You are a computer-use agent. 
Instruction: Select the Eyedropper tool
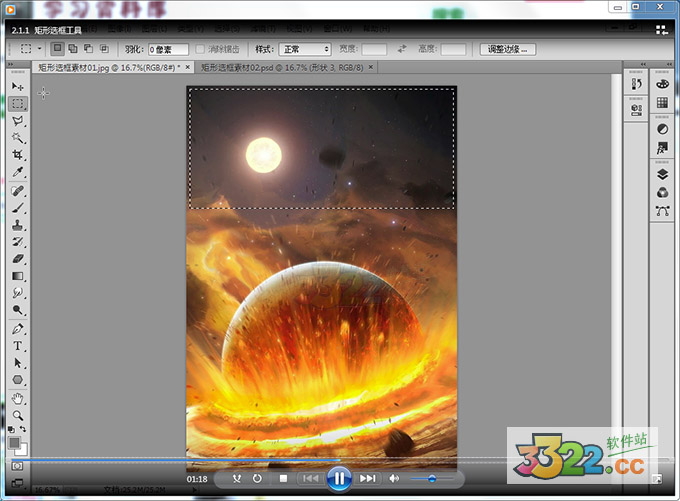[x=18, y=172]
